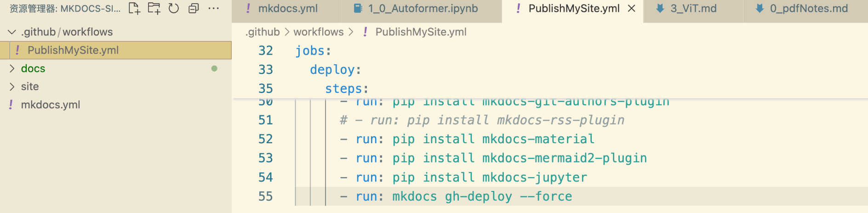Click the modified dot beside docs folder
This screenshot has width=868, height=213.
[214, 68]
